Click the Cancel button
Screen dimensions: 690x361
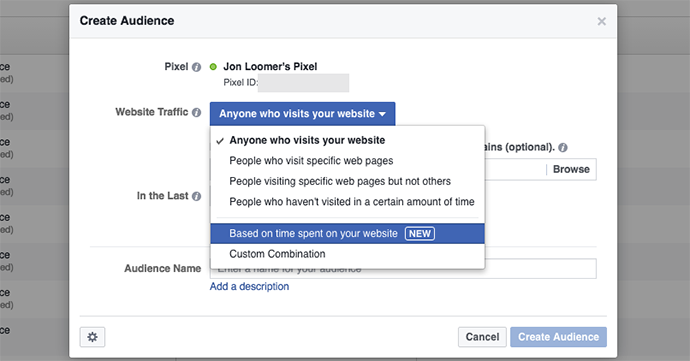(x=482, y=337)
